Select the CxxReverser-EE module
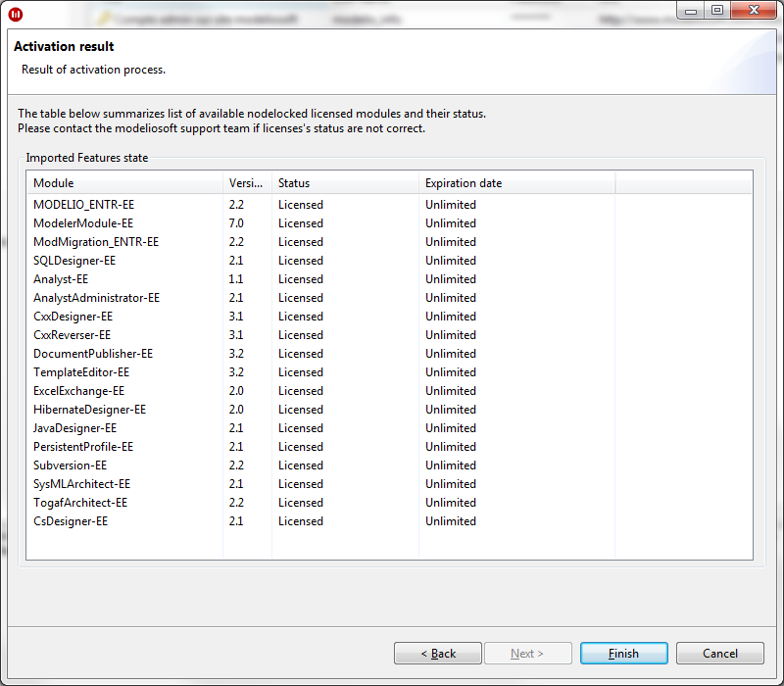 pyautogui.click(x=72, y=334)
